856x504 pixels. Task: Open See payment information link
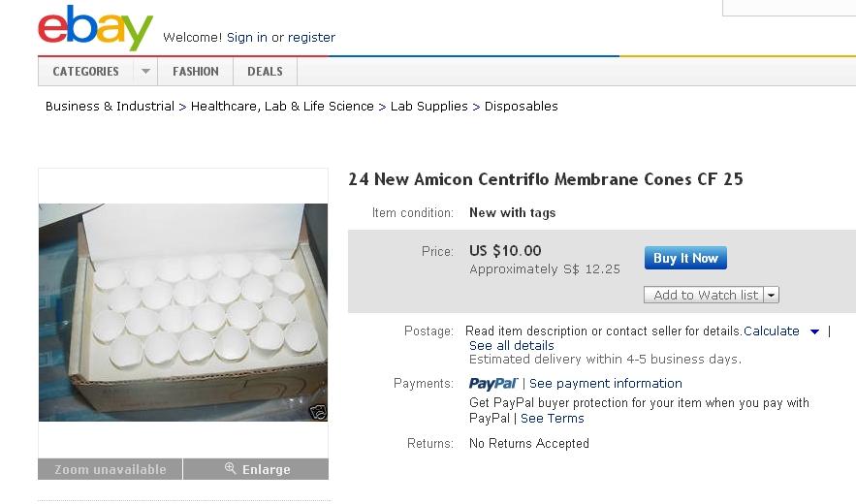point(605,384)
